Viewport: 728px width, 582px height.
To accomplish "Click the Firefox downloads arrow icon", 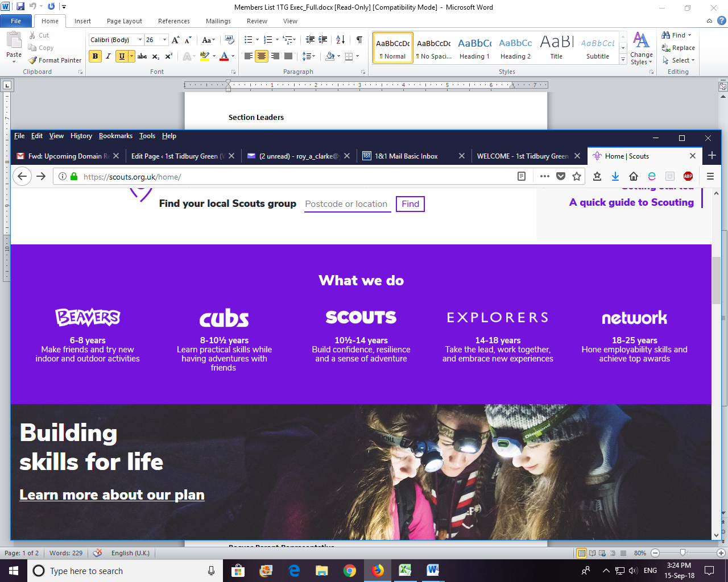I will coord(615,176).
